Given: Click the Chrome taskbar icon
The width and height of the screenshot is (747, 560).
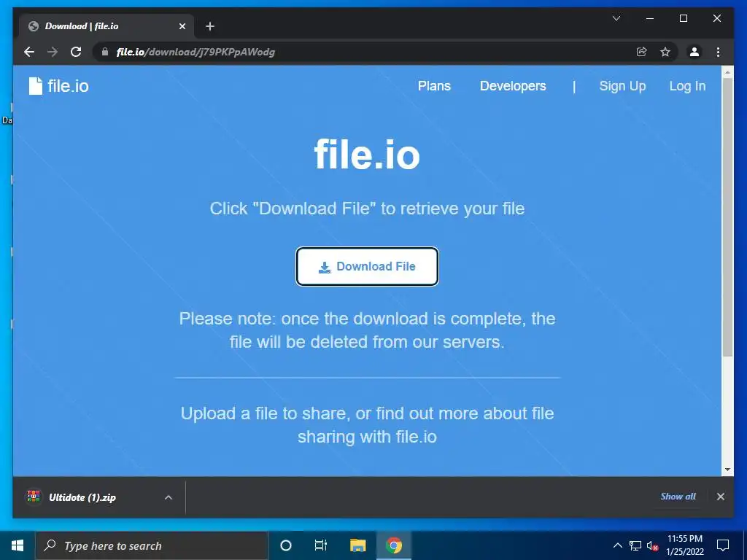Looking at the screenshot, I should [x=394, y=545].
